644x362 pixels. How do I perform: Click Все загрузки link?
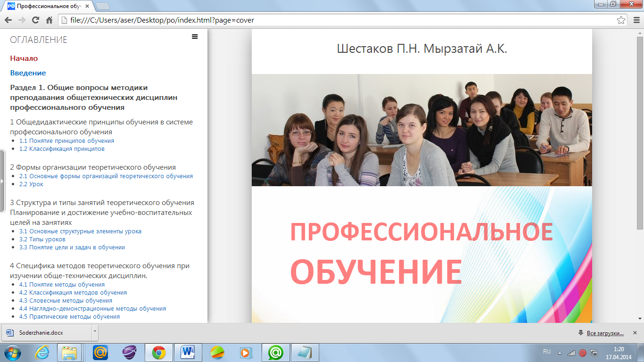(x=605, y=333)
